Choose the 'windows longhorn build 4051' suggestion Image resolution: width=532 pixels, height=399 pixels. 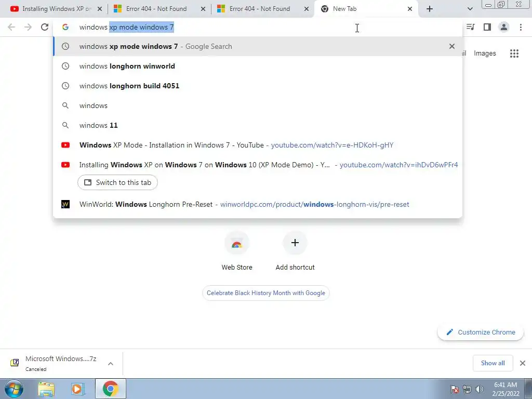point(258,86)
